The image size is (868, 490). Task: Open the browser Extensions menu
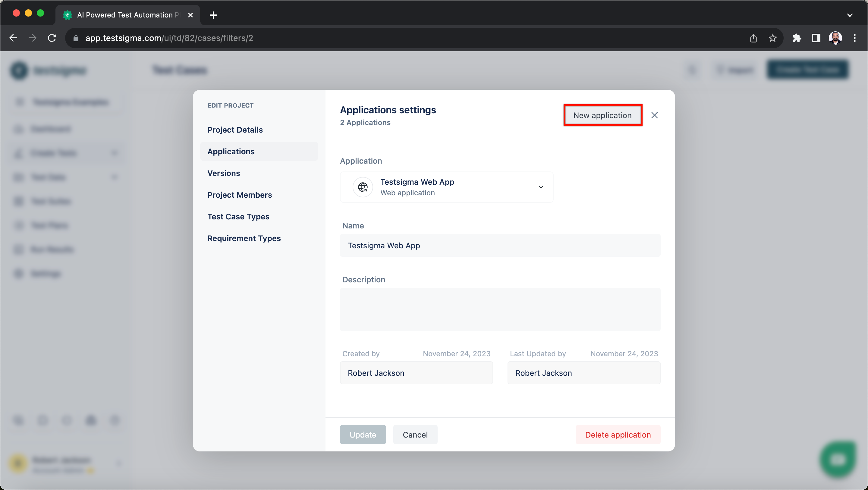(x=797, y=38)
